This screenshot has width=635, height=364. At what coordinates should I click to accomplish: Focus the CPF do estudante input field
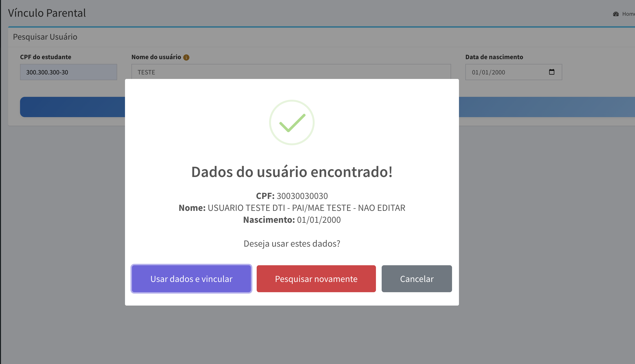(68, 72)
